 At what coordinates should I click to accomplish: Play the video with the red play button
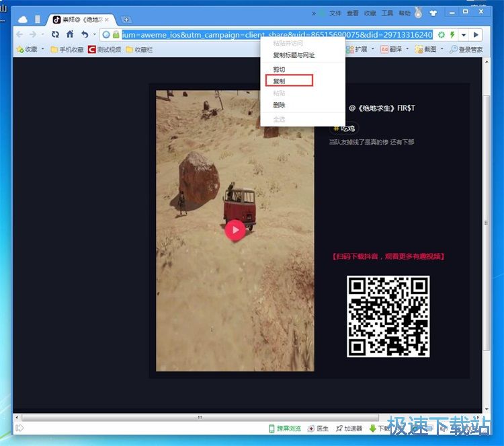tap(235, 230)
